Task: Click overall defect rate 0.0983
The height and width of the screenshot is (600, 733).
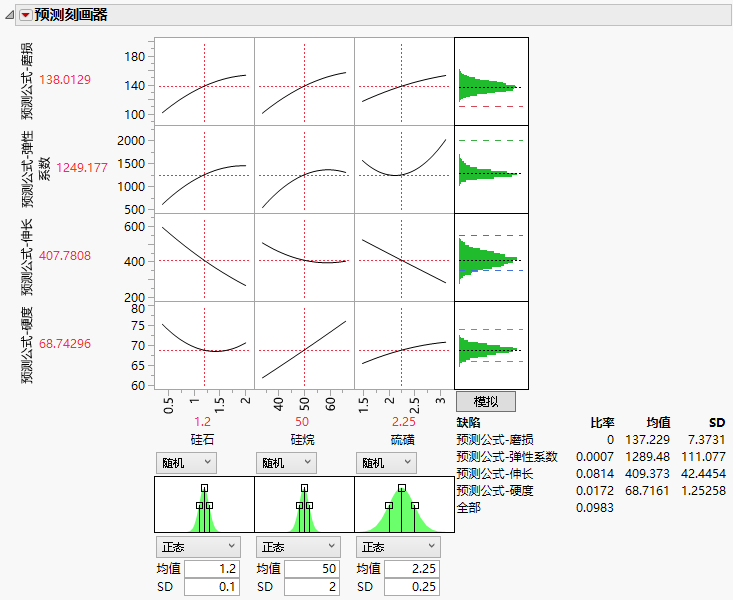Action: pos(595,508)
